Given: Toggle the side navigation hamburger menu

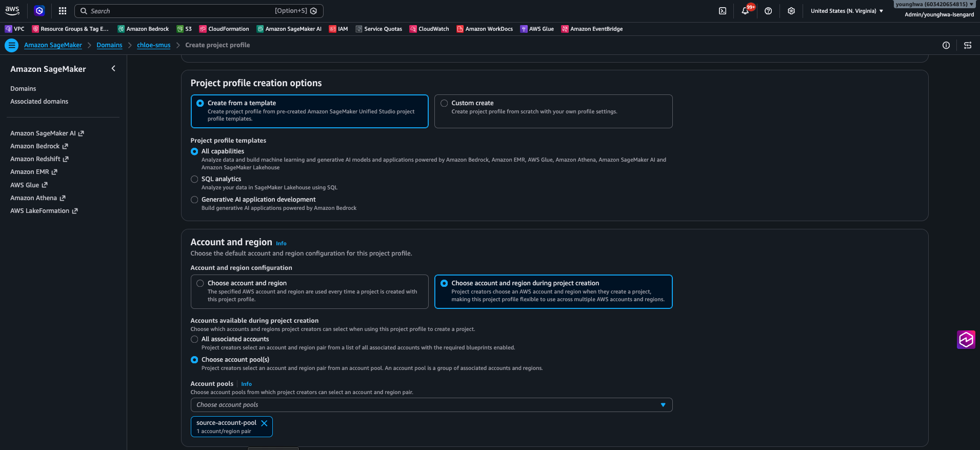Looking at the screenshot, I should [11, 45].
